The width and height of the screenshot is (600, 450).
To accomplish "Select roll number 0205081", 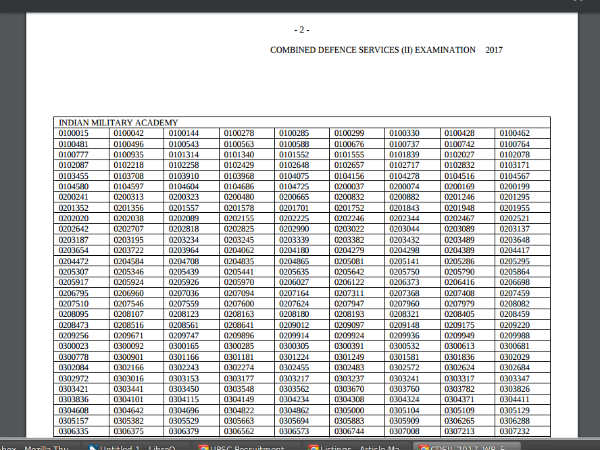I will pos(349,261).
